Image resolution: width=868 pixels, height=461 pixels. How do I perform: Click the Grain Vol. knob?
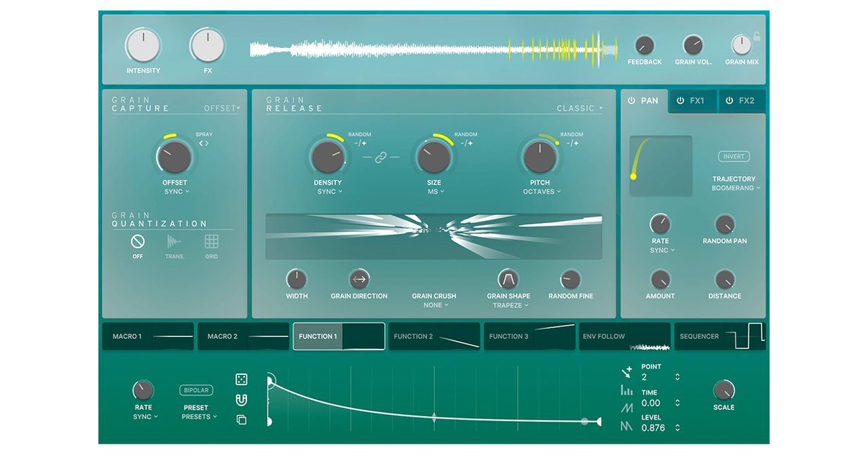[x=693, y=45]
